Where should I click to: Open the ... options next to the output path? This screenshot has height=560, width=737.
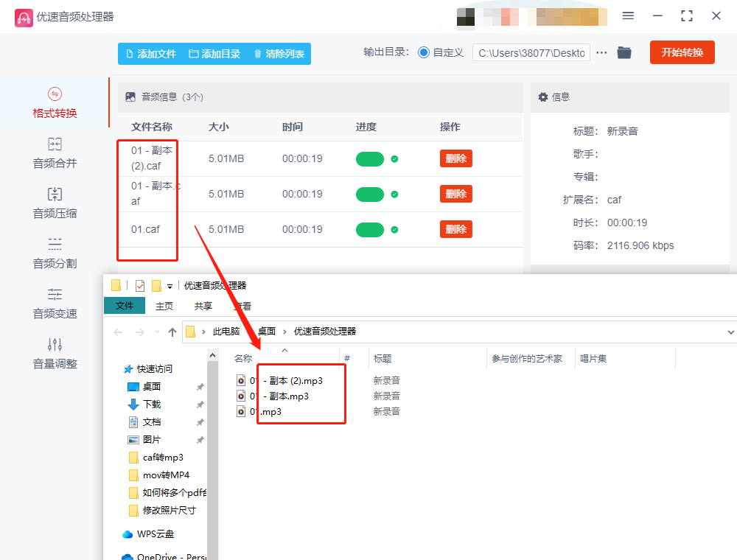pos(602,52)
